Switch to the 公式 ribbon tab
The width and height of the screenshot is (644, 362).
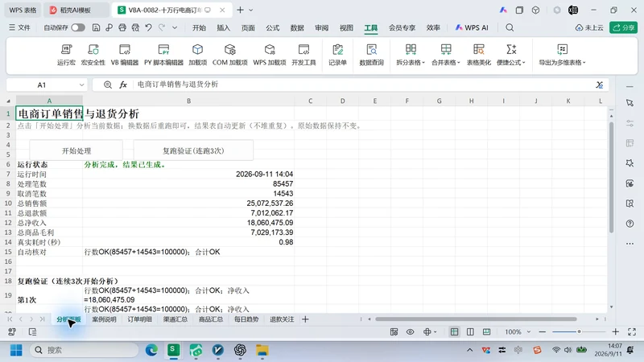tap(272, 27)
